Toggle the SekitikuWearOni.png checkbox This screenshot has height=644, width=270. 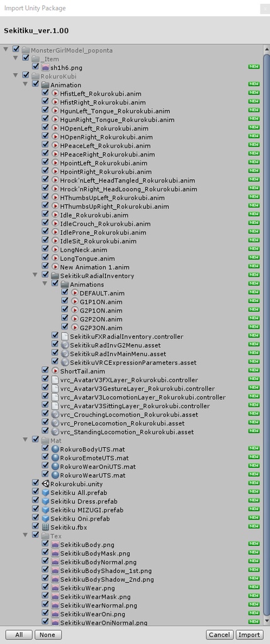pyautogui.click(x=45, y=614)
